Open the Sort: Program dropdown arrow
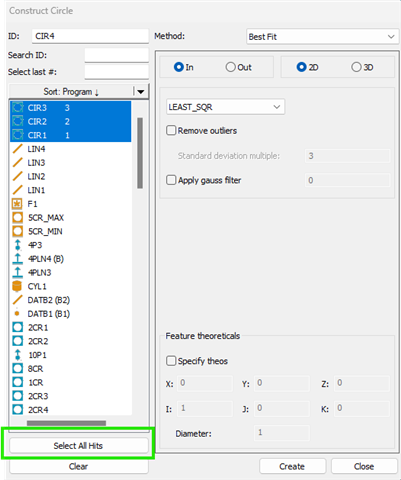This screenshot has height=480, width=401. click(x=141, y=91)
